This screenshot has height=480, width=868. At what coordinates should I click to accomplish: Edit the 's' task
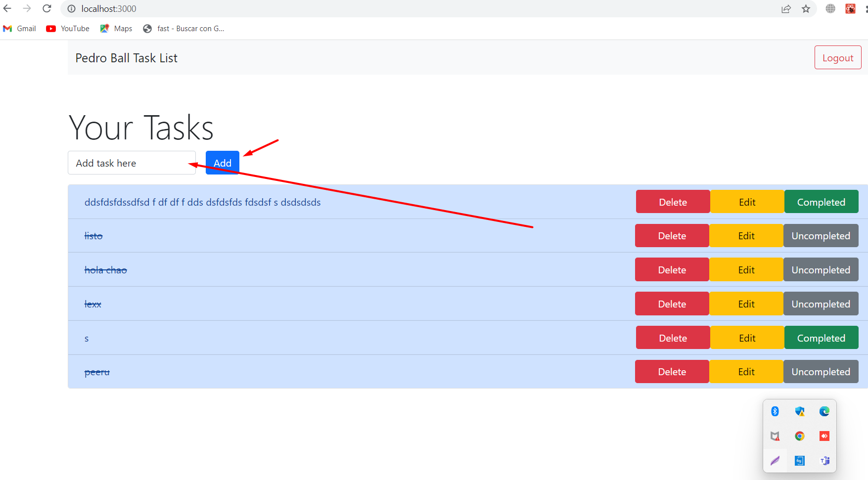pyautogui.click(x=747, y=338)
